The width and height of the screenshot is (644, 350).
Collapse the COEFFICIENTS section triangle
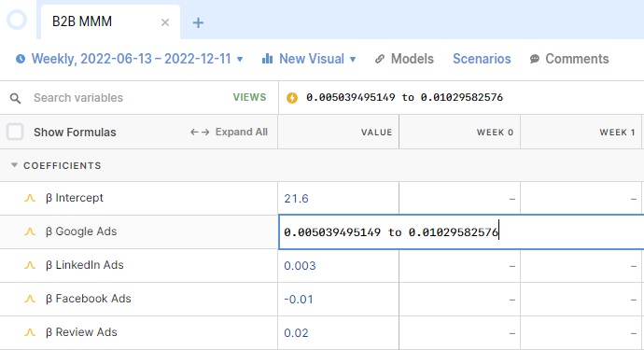coord(14,165)
